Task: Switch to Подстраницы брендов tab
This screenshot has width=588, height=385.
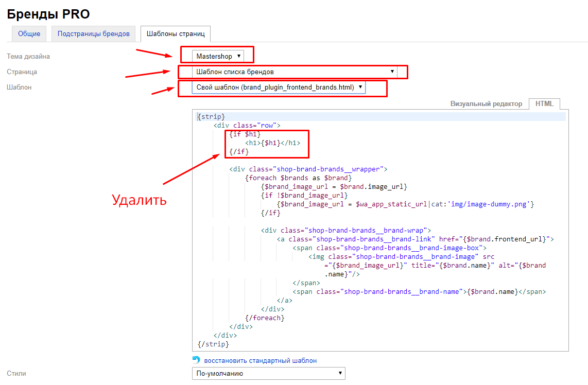Action: (94, 34)
